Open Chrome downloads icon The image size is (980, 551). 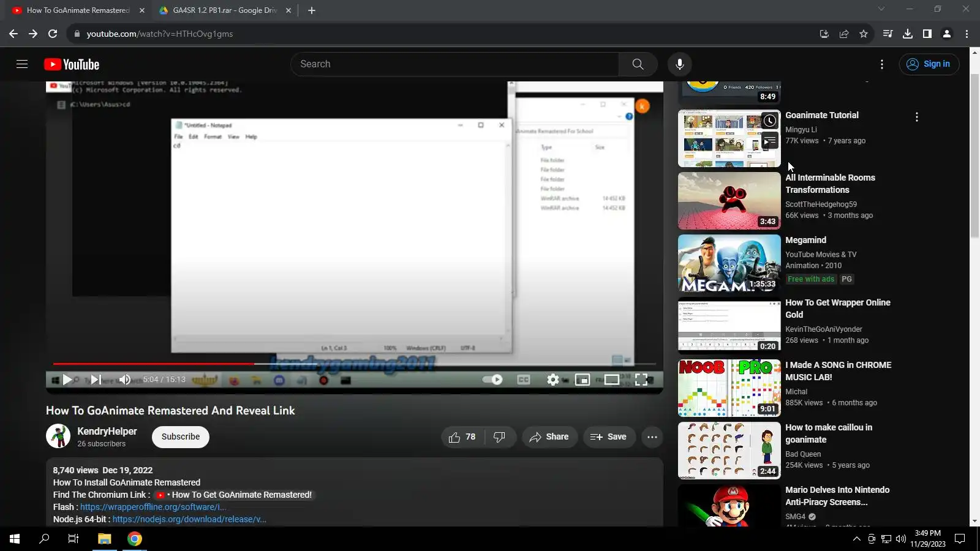[x=908, y=34]
